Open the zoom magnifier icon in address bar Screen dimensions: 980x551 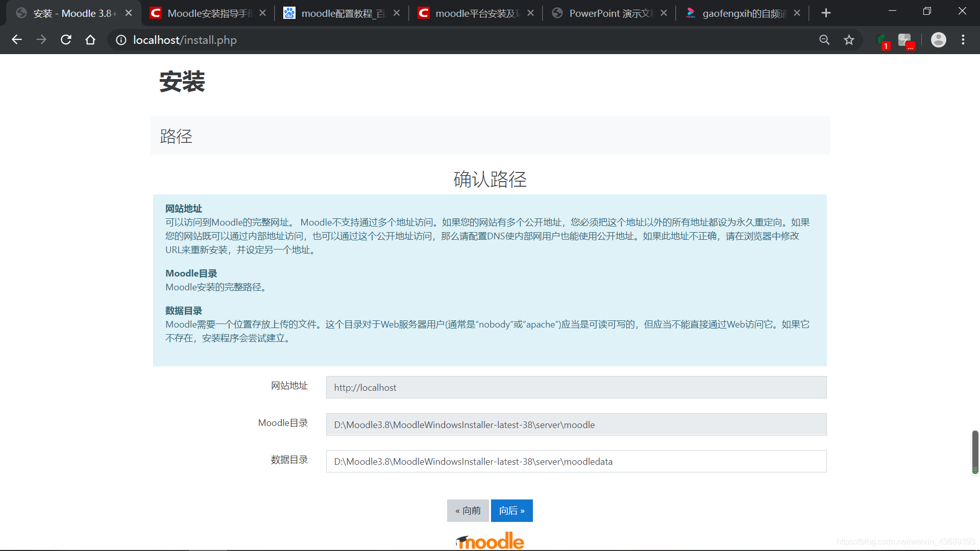click(824, 40)
